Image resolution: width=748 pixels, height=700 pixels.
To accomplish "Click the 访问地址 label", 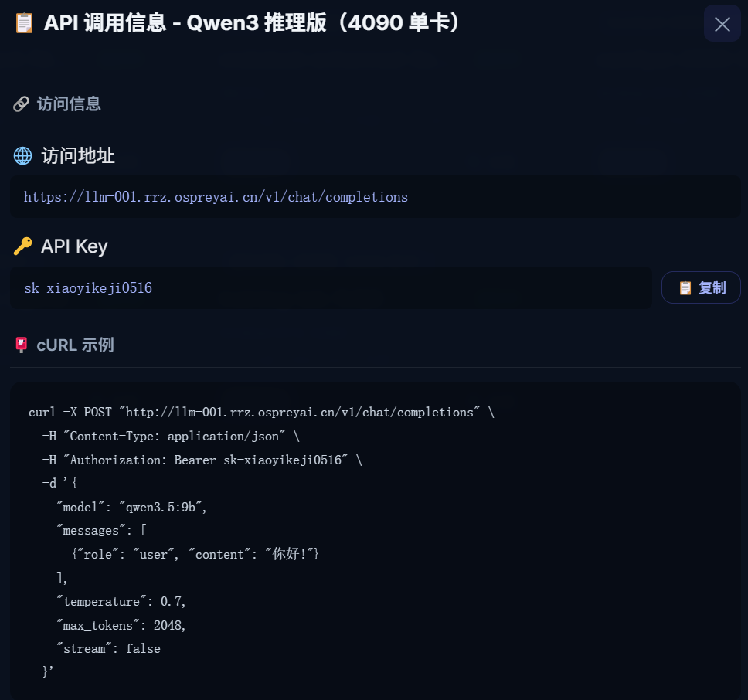I will (78, 156).
